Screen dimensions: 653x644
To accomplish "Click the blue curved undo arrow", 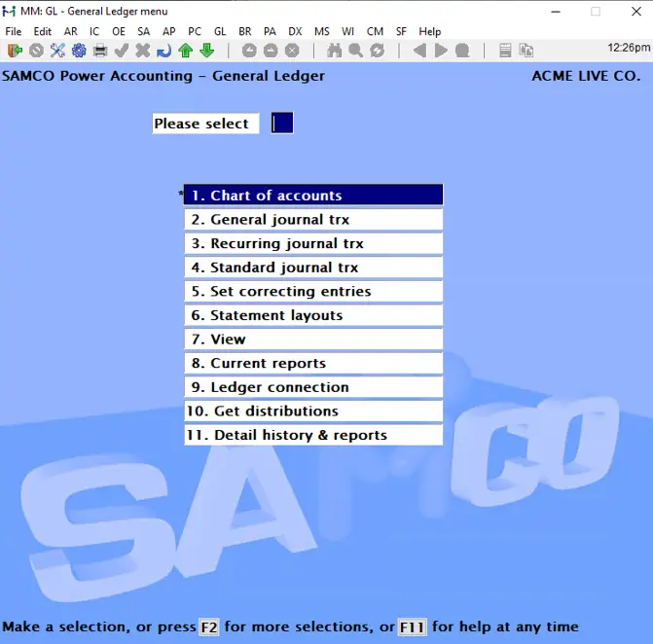I will click(164, 51).
